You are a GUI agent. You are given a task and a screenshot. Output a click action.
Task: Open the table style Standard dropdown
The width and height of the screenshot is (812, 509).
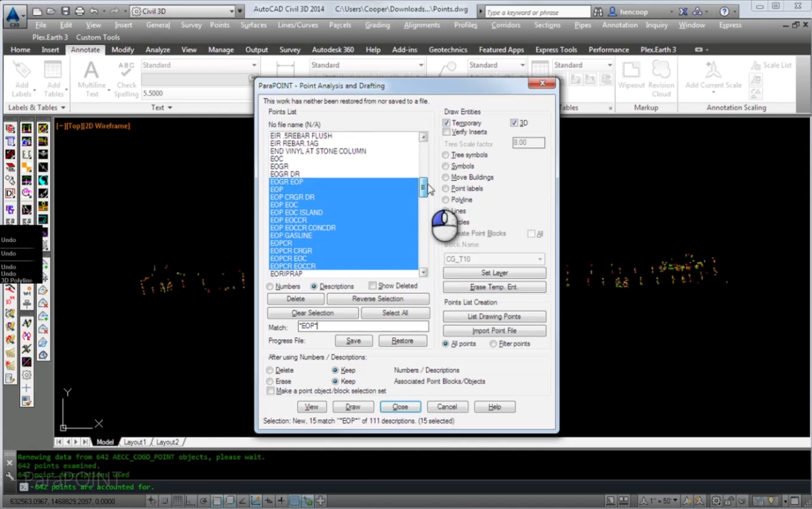tap(609, 65)
